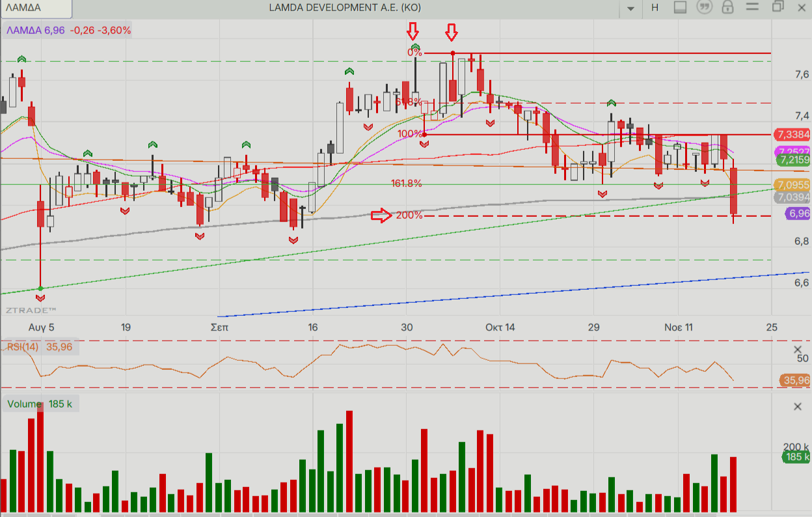Click the quotation marks comment icon

(x=704, y=8)
